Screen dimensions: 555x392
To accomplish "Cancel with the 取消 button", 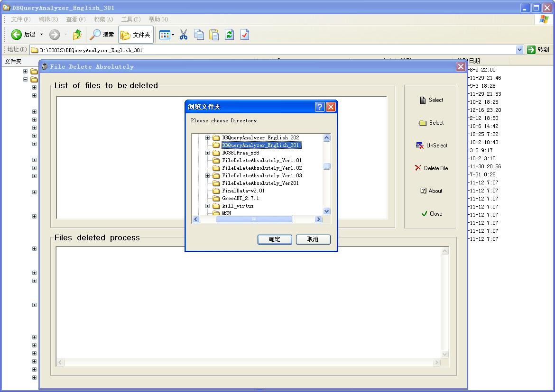I will pyautogui.click(x=313, y=239).
